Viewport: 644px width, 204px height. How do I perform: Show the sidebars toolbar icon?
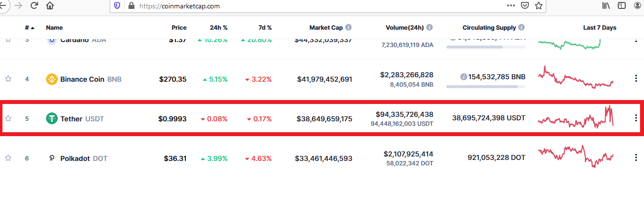pos(622,6)
